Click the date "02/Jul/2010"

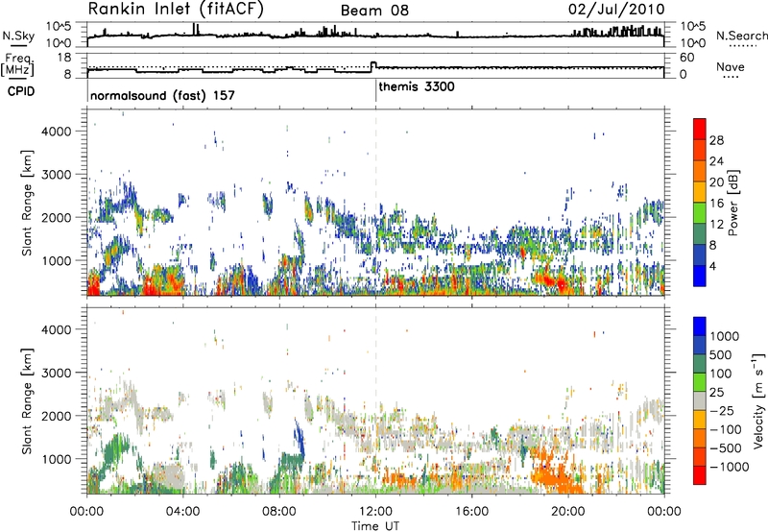pos(616,10)
